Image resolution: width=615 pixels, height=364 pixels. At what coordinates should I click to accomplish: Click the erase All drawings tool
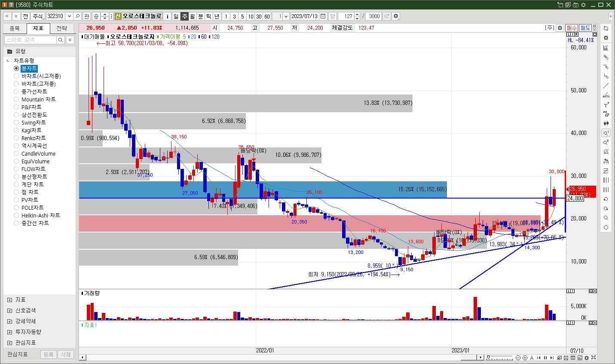tap(606, 114)
